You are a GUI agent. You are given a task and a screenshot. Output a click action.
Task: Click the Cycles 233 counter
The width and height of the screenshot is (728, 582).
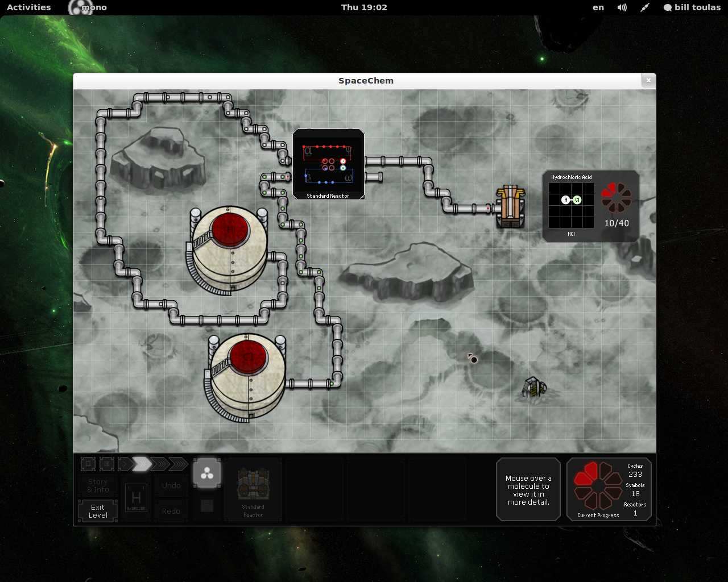(635, 471)
